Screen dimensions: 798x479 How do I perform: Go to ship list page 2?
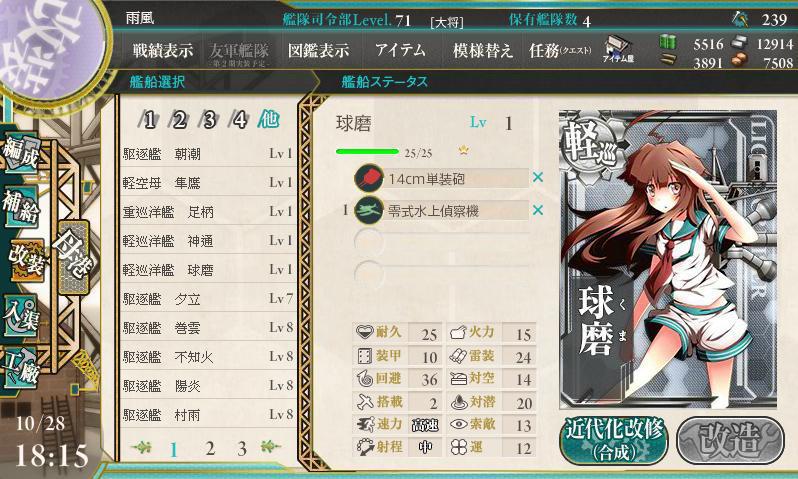click(x=210, y=448)
